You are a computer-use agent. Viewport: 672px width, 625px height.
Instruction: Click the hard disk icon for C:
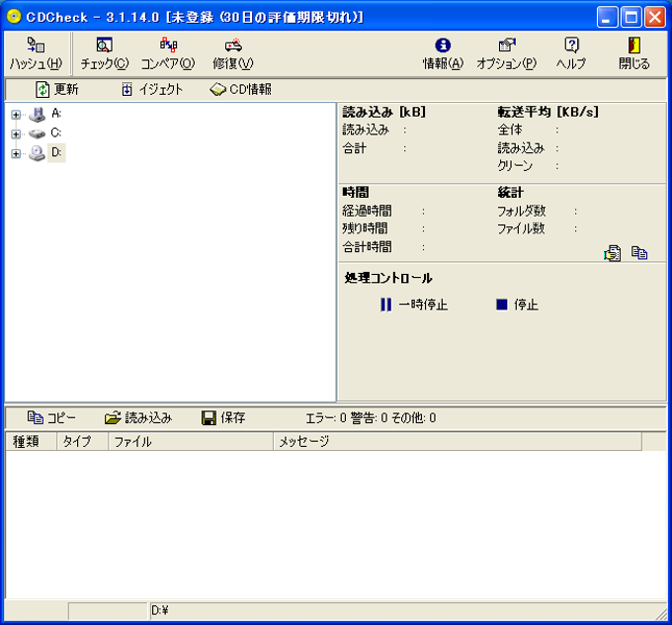click(x=37, y=134)
